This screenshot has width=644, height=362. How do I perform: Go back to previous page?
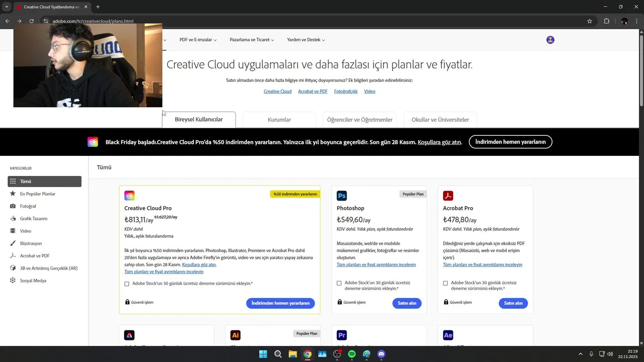click(7, 21)
